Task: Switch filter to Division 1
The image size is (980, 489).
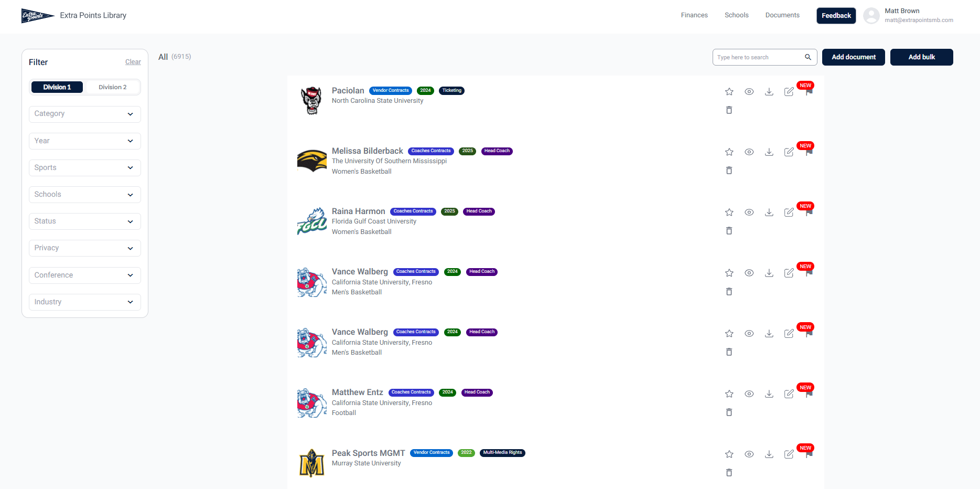Action: pos(57,87)
